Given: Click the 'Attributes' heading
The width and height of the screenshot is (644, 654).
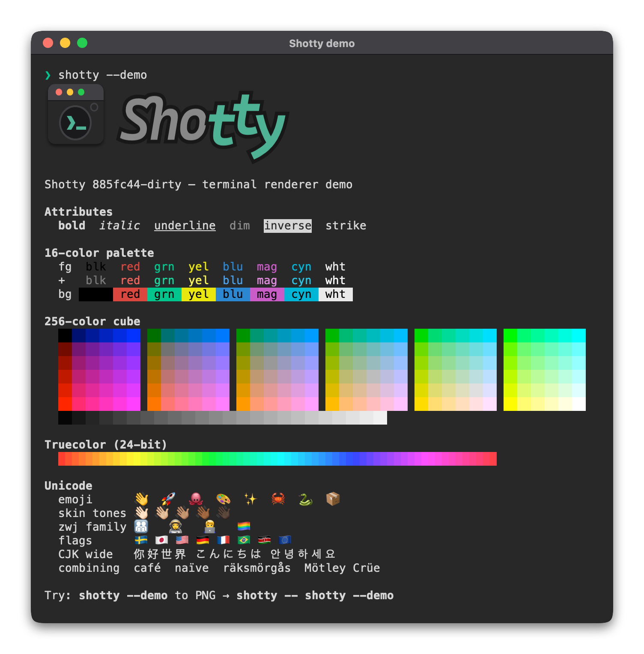Looking at the screenshot, I should pyautogui.click(x=79, y=212).
